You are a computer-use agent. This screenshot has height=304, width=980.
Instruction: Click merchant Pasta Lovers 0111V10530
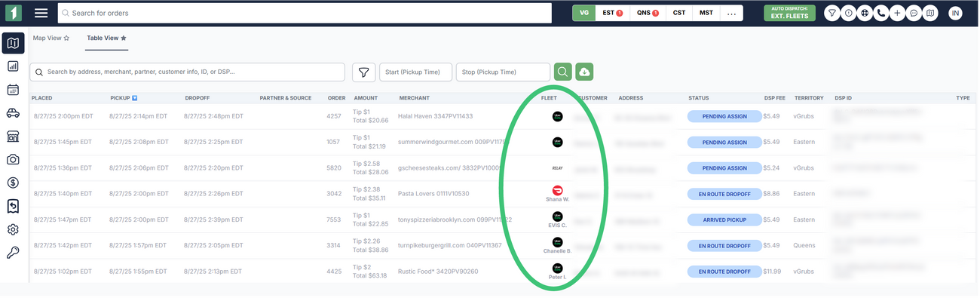434,194
